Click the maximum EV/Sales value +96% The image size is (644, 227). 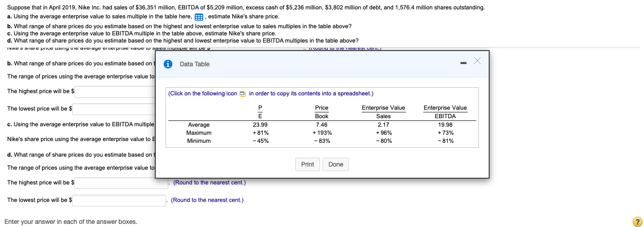[x=384, y=133]
